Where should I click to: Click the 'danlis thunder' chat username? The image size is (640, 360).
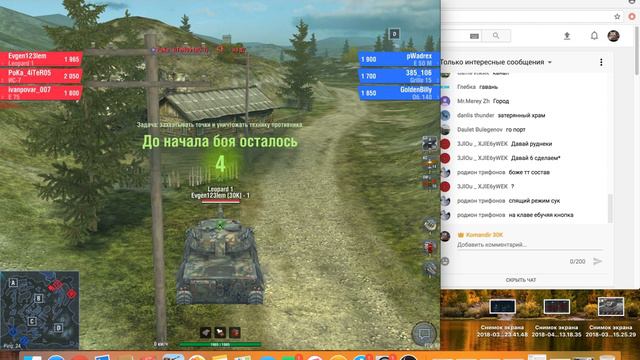pyautogui.click(x=476, y=116)
